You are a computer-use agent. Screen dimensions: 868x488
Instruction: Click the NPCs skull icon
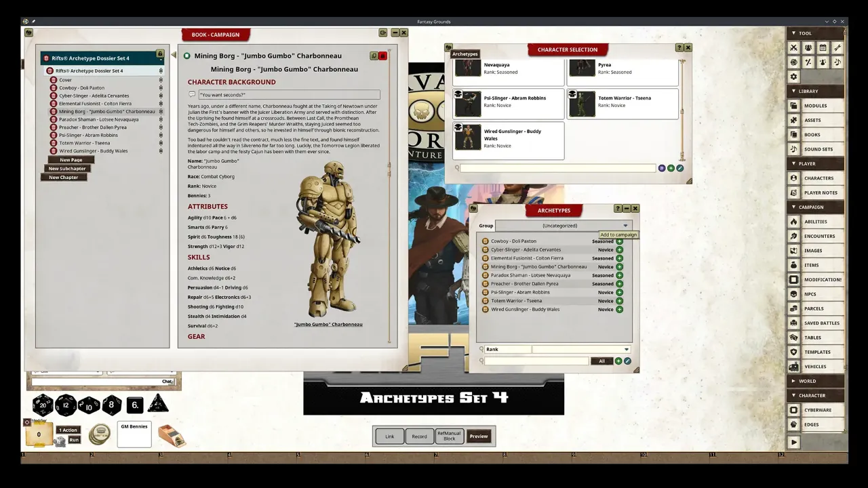click(x=793, y=294)
